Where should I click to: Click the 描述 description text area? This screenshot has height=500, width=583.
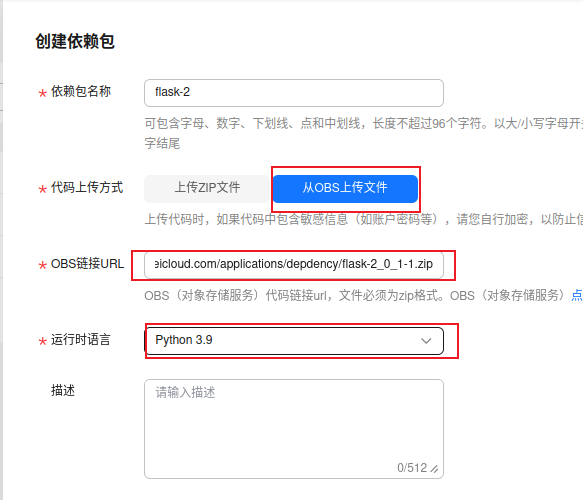[294, 429]
